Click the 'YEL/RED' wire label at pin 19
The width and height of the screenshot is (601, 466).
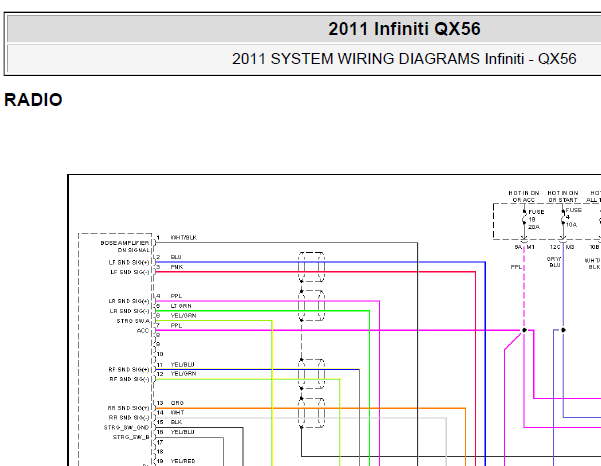(183, 461)
